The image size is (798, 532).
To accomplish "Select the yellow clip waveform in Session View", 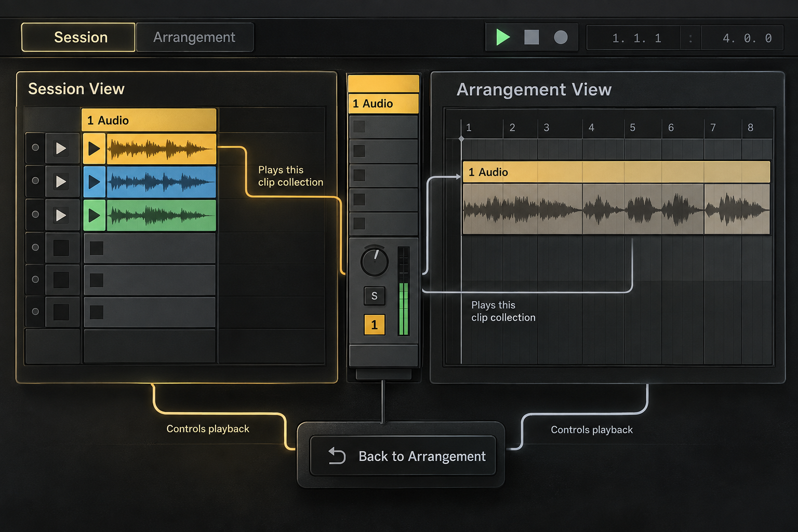I will [x=161, y=149].
